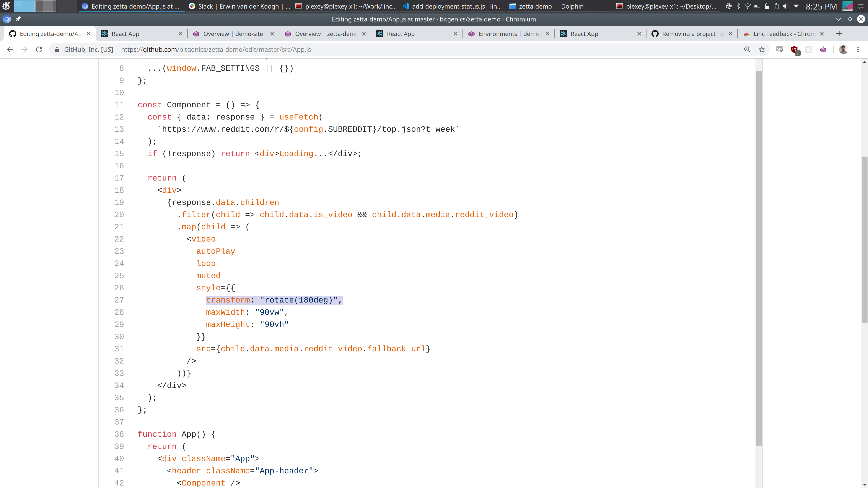Open the React Developer Tools extension
The height and width of the screenshot is (488, 868).
[x=809, y=49]
